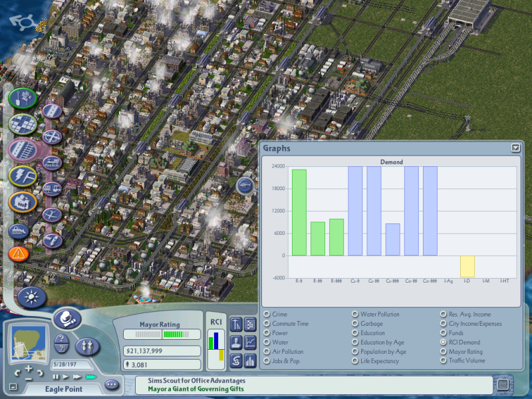Viewport: 532px width, 399px height.
Task: Select the Population by Age radio button
Action: [355, 352]
